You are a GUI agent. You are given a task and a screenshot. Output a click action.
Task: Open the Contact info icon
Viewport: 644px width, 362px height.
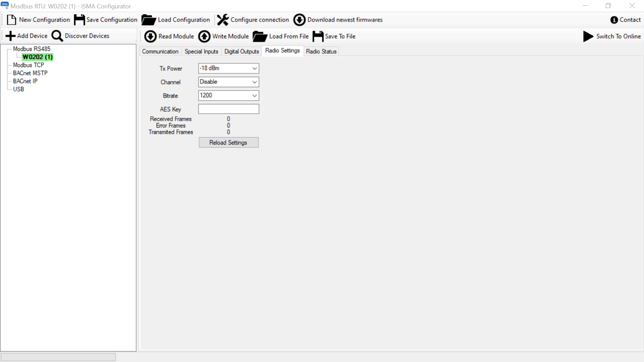tap(614, 20)
